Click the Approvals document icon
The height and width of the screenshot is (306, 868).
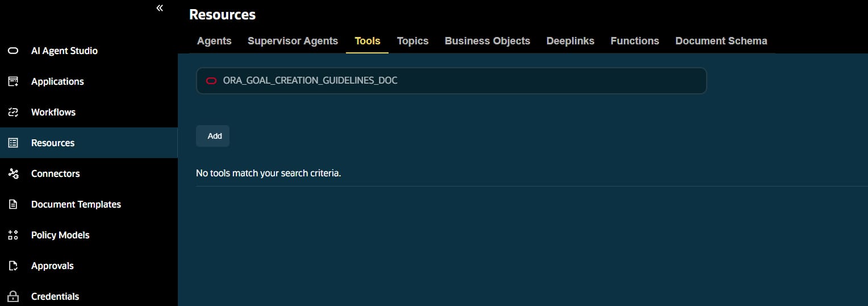[13, 266]
